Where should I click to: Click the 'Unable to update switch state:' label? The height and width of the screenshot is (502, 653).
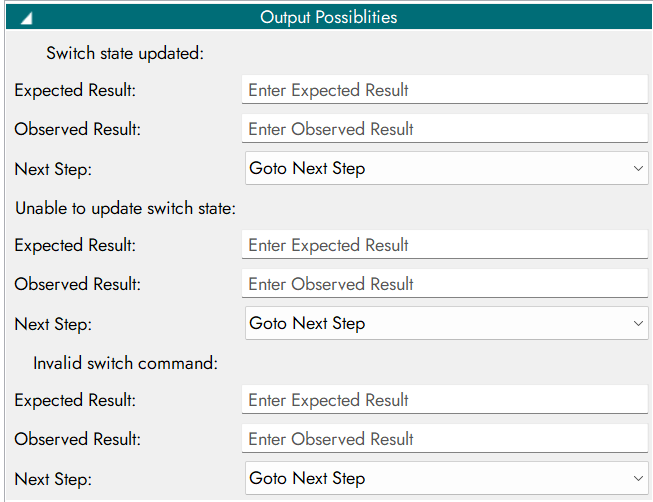click(x=124, y=208)
